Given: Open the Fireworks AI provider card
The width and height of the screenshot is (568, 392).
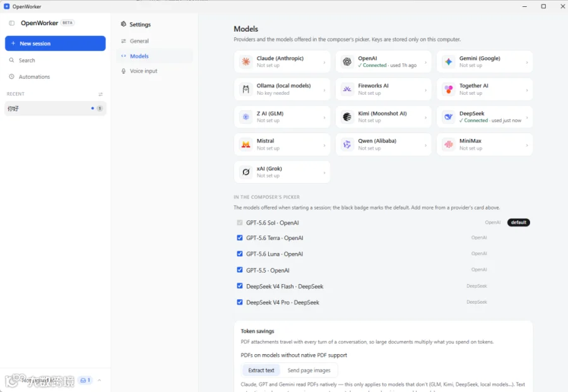Looking at the screenshot, I should click(x=383, y=89).
